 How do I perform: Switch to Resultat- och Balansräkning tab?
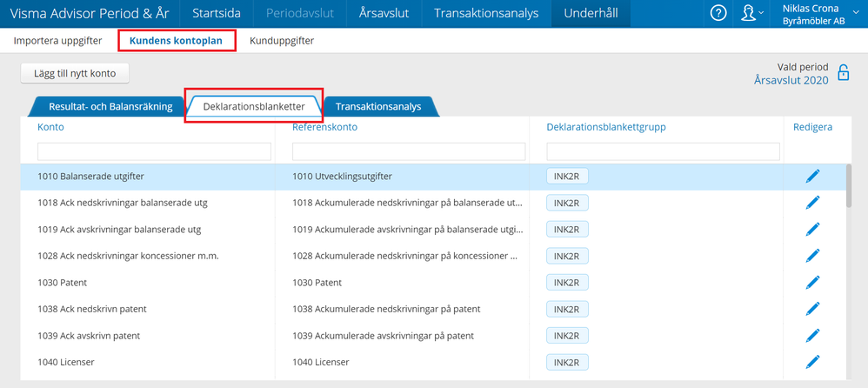point(110,106)
